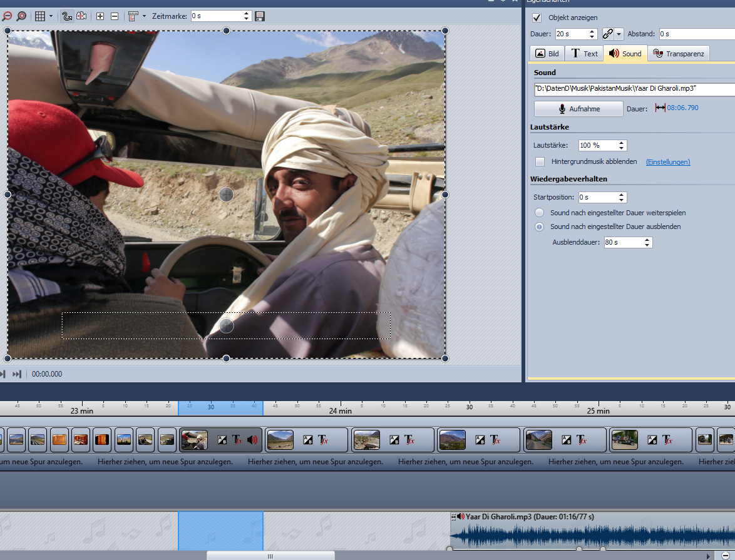Image resolution: width=735 pixels, height=560 pixels.
Task: Click the red zoom reset magnifier icon
Action: pyautogui.click(x=21, y=16)
